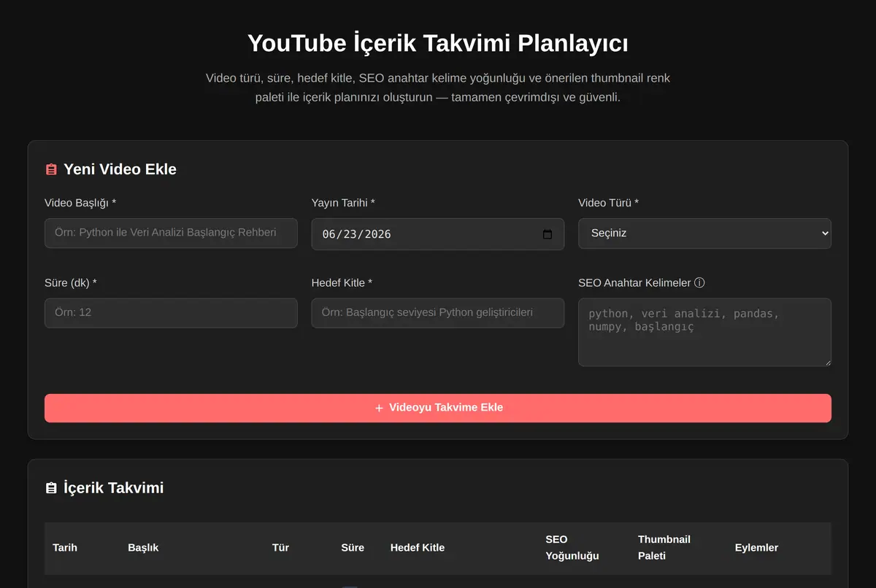Click the Tür column header
876x588 pixels.
click(x=280, y=548)
